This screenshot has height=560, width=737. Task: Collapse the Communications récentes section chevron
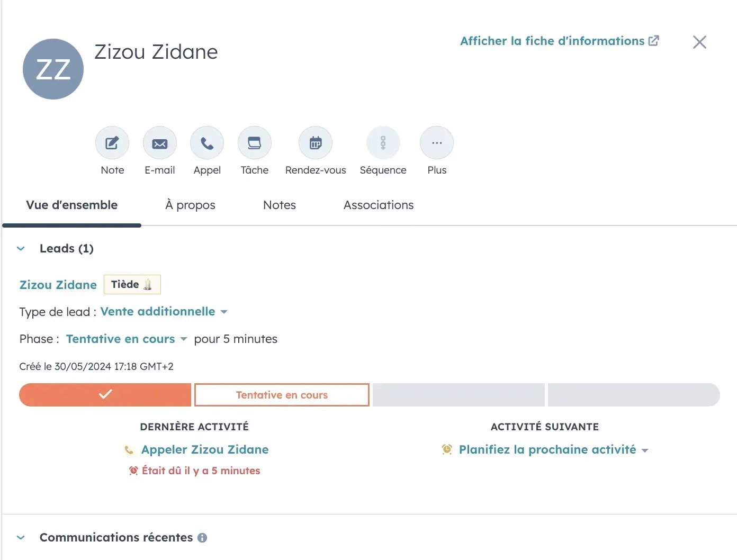(21, 538)
